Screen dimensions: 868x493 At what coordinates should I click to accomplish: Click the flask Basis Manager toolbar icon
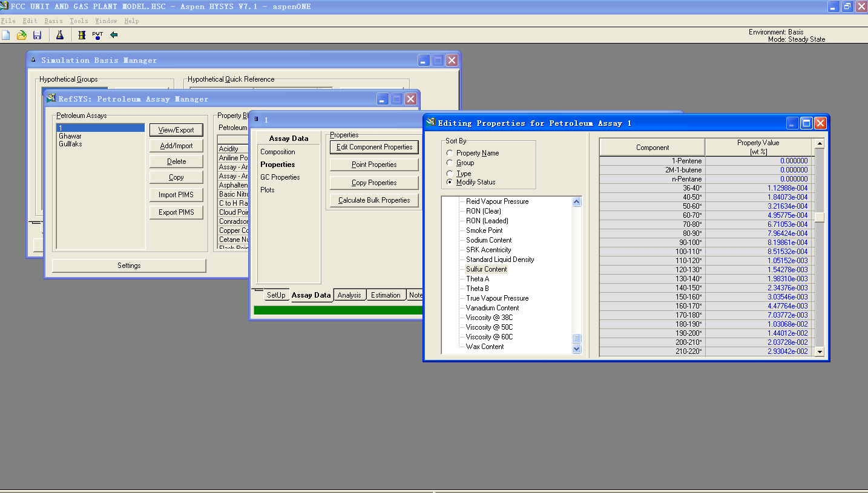pyautogui.click(x=60, y=35)
